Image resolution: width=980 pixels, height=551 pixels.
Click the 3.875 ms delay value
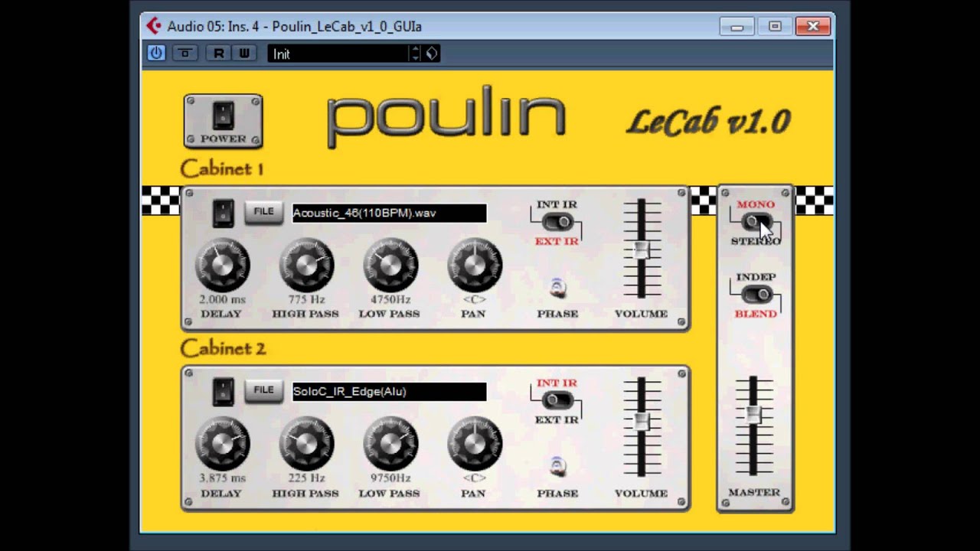[x=222, y=478]
